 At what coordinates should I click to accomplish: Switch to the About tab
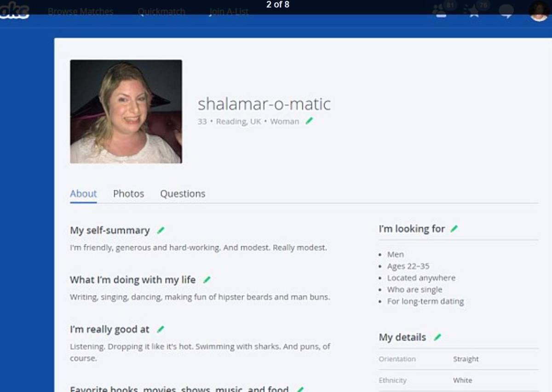pyautogui.click(x=83, y=194)
